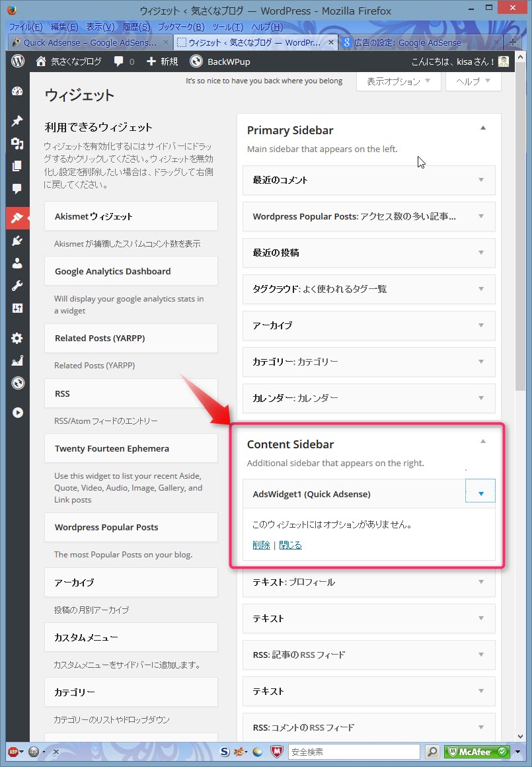Open comments bubble in the admin bar
The width and height of the screenshot is (532, 767).
124,61
